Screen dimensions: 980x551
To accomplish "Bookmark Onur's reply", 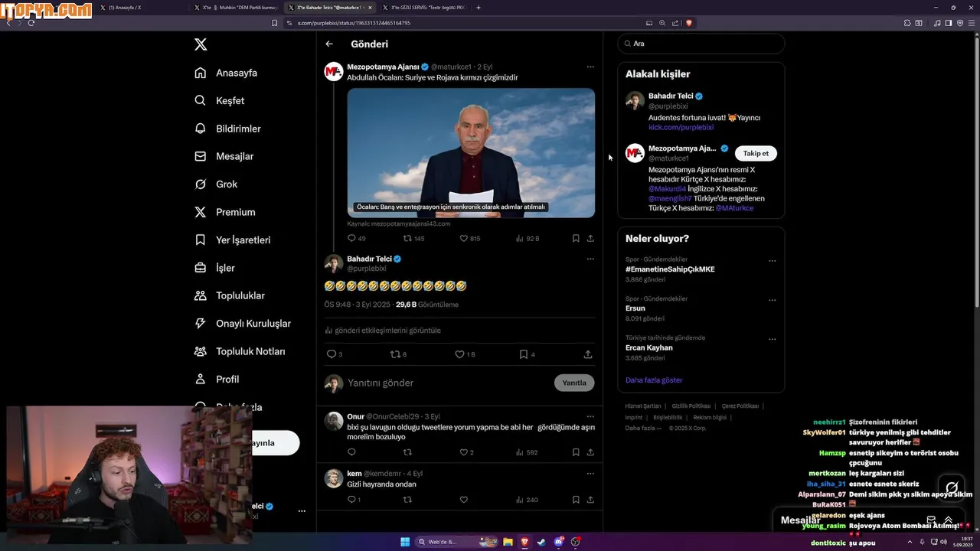I will pyautogui.click(x=576, y=452).
